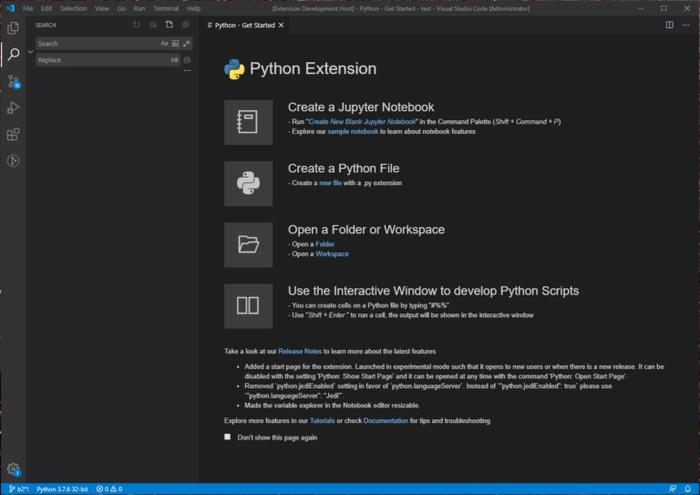Click the Workspace link
Viewport: 700px width, 495px height.
(332, 254)
